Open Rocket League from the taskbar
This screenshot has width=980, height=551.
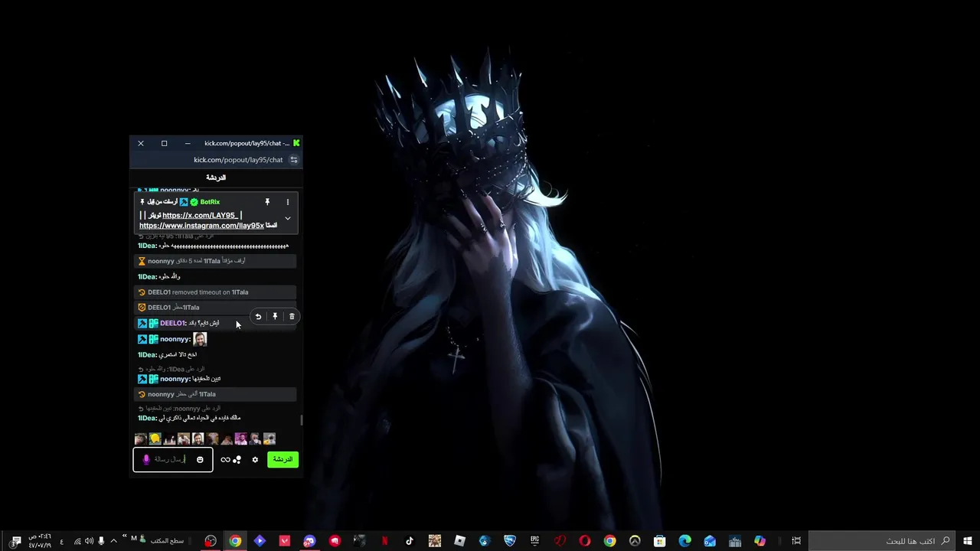(x=509, y=541)
